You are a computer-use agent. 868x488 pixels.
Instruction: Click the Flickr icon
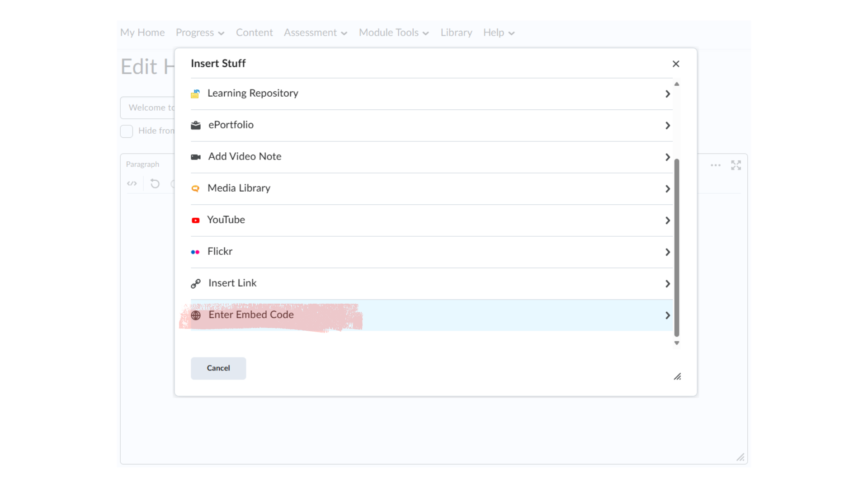tap(195, 252)
